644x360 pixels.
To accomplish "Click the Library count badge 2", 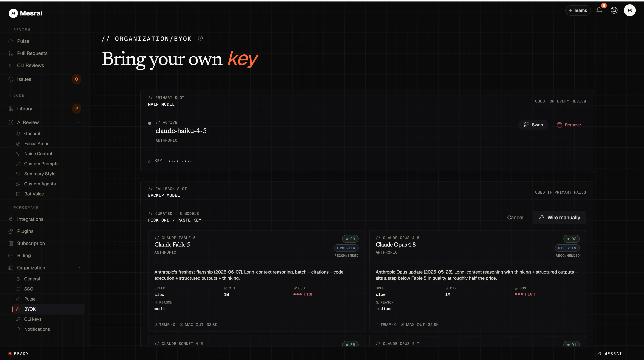I will click(x=76, y=109).
